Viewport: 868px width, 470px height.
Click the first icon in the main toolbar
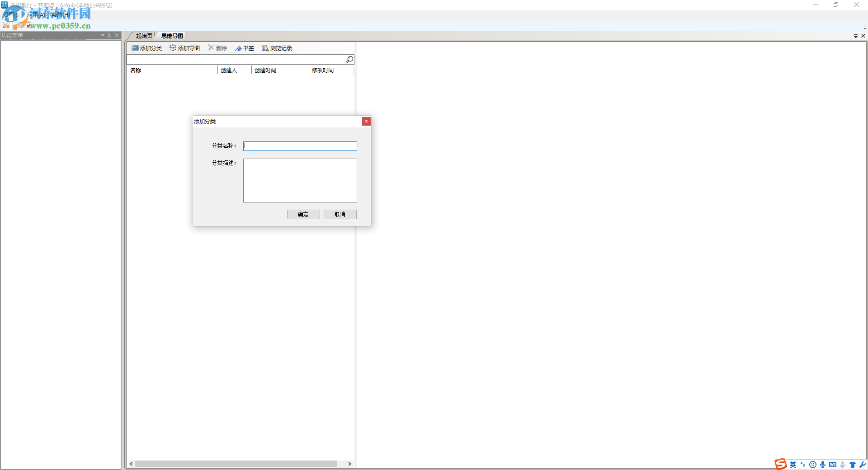pyautogui.click(x=6, y=25)
